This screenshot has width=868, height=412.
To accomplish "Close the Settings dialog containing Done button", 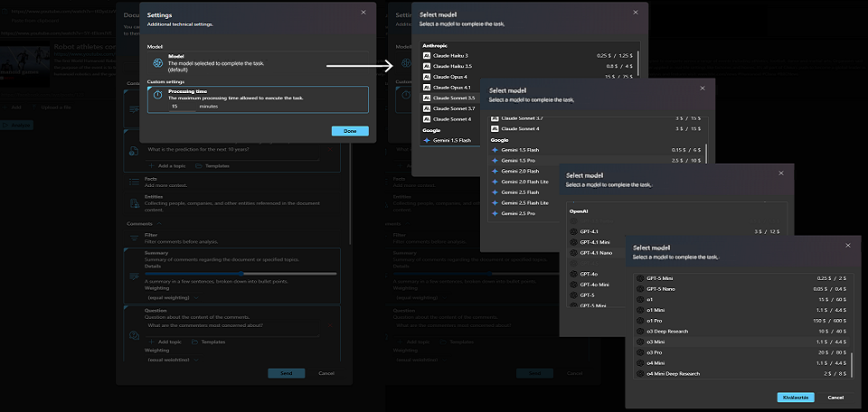I will (x=363, y=12).
